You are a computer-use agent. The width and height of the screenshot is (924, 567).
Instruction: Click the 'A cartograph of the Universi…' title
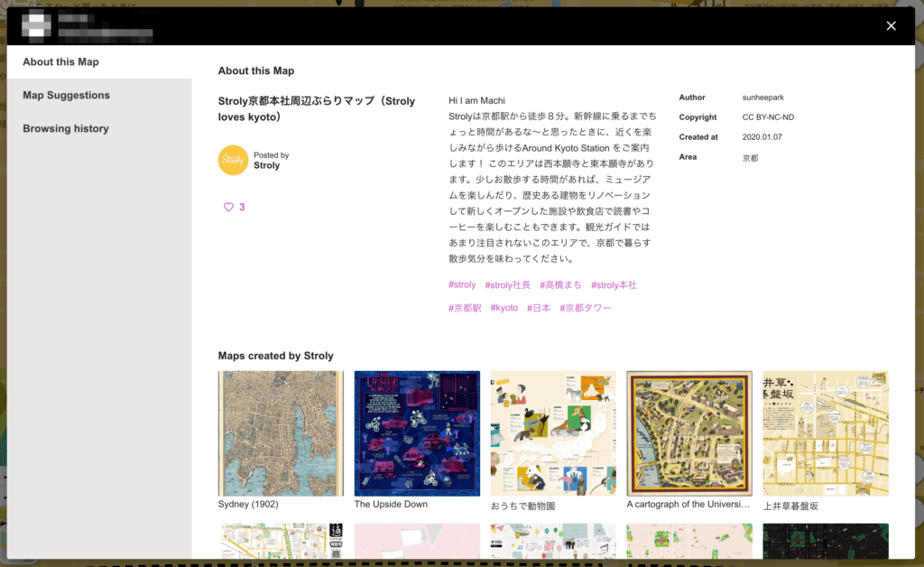click(688, 505)
